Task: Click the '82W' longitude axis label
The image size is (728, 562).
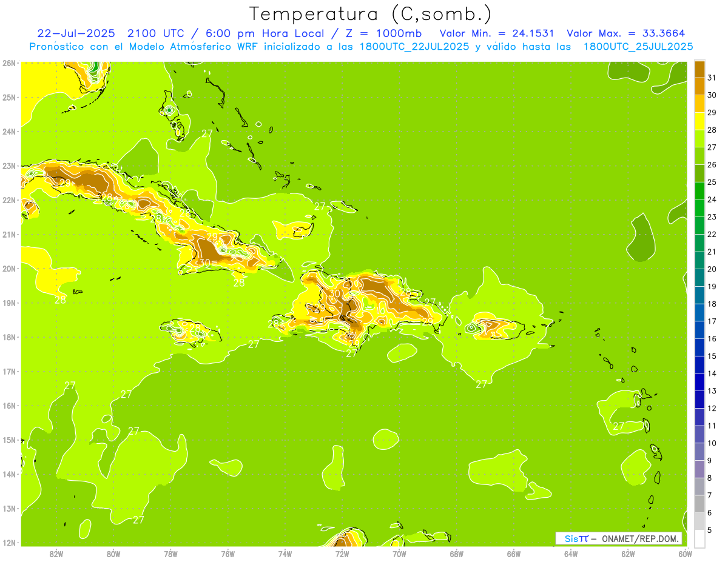Action: [x=56, y=554]
